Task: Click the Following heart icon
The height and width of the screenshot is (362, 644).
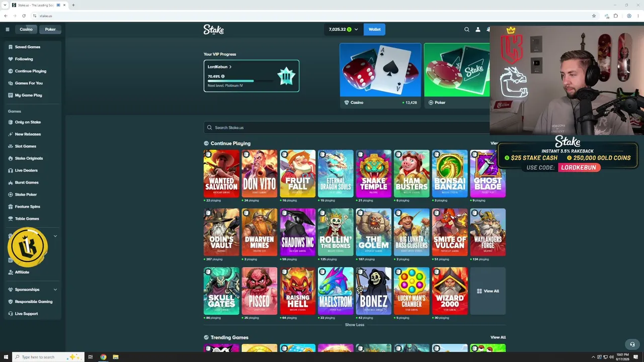Action: click(11, 59)
